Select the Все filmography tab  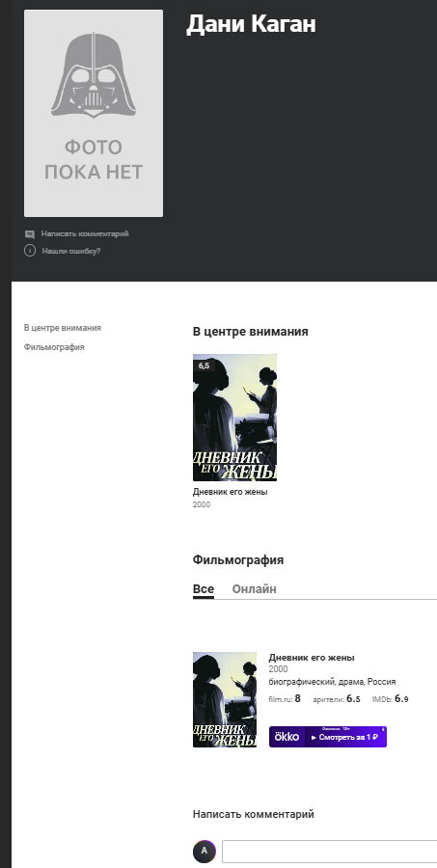[204, 589]
